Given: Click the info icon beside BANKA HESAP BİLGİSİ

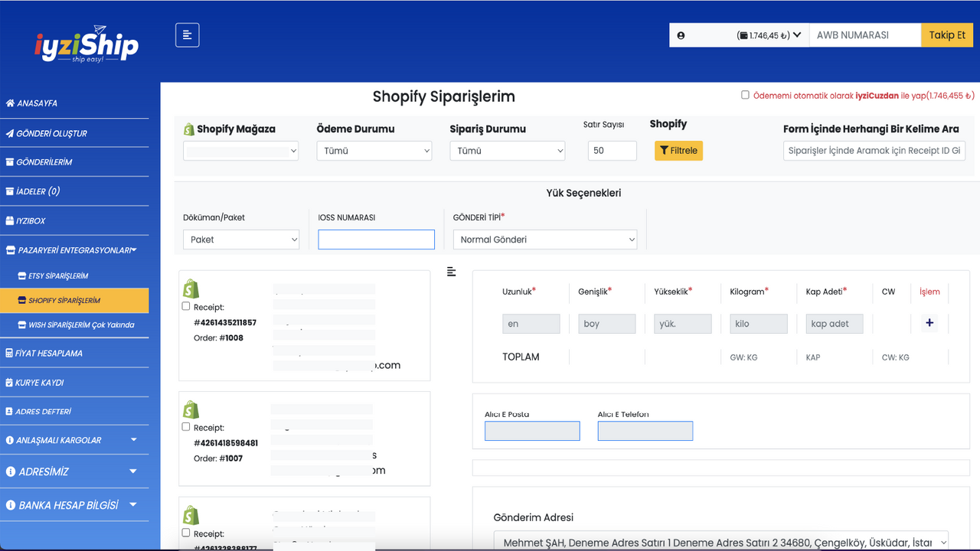Looking at the screenshot, I should click(x=10, y=506).
